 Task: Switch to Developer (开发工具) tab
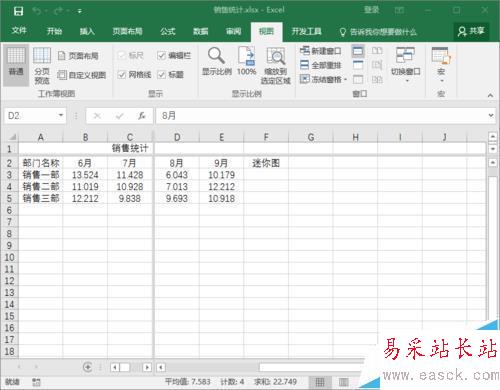click(x=307, y=31)
